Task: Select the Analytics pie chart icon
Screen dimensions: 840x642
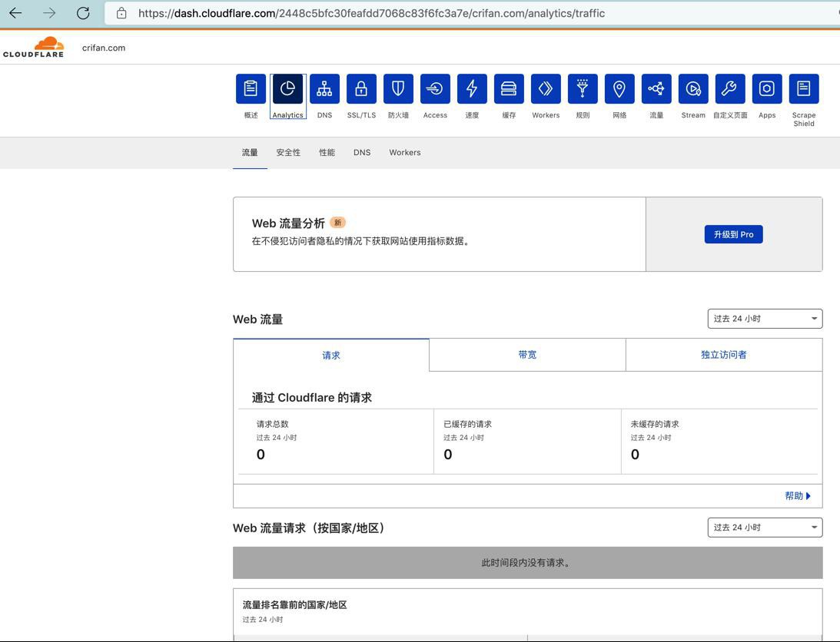Action: click(287, 89)
